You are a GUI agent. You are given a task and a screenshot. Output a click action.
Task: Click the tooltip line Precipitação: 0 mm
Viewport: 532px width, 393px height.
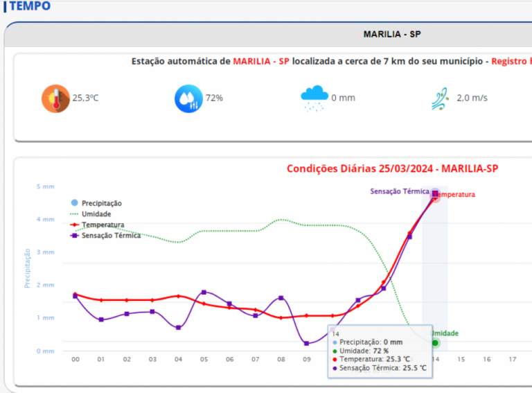(367, 342)
